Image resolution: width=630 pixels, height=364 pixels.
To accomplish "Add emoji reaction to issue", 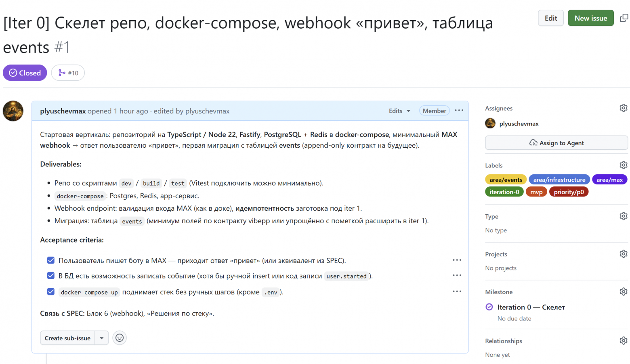I will [x=120, y=338].
